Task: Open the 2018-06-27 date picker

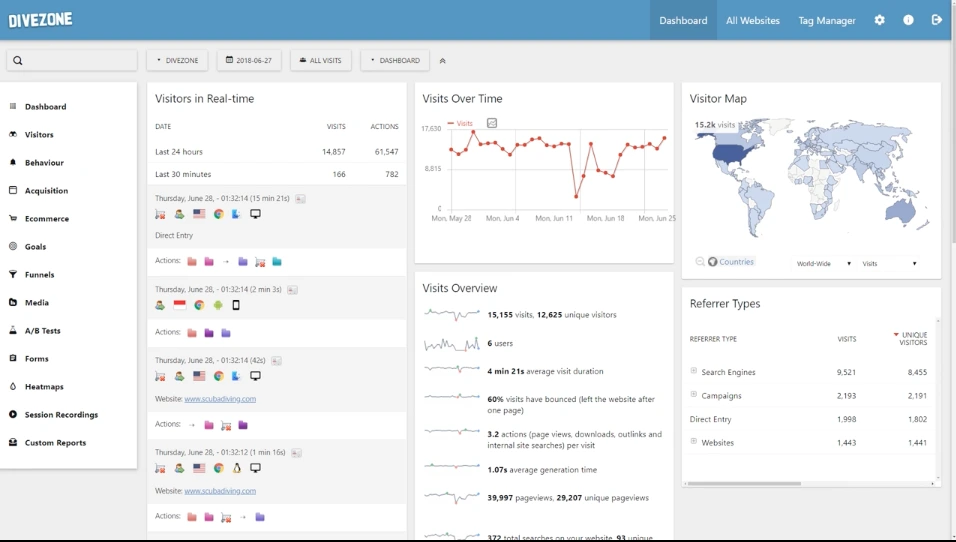Action: click(249, 61)
